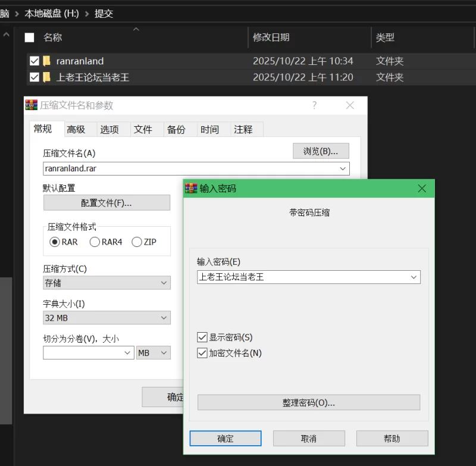Click the date 2025/10/22 上午 10:34

click(303, 61)
